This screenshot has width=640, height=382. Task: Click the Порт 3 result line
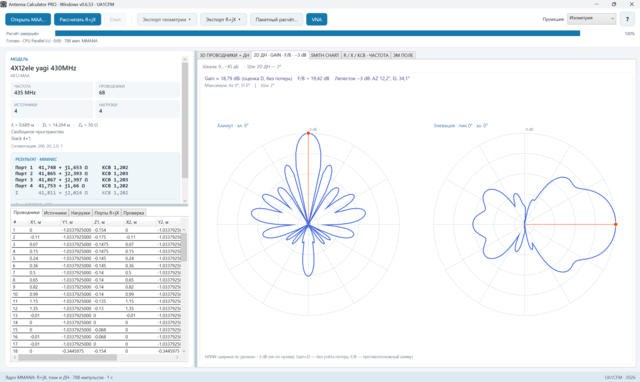(71, 180)
